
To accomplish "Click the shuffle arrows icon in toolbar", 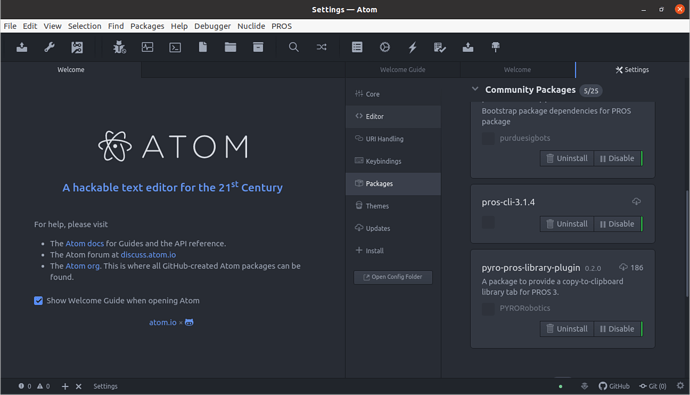I will (x=322, y=47).
